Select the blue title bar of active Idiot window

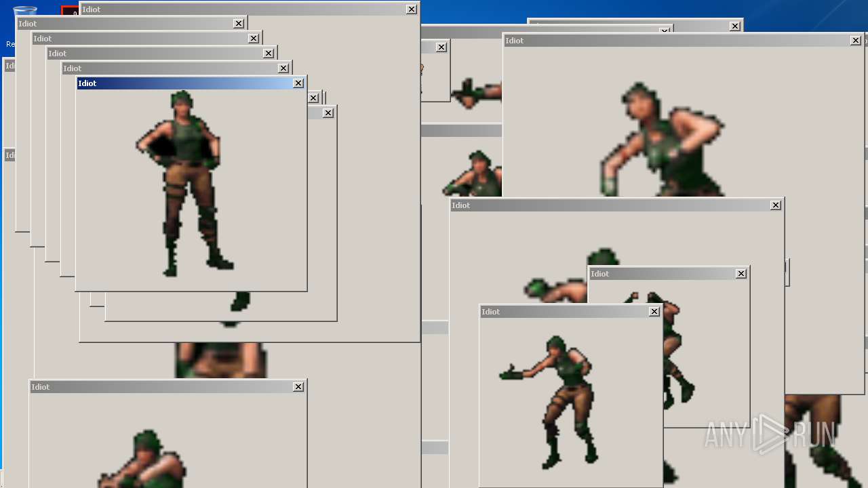tap(191, 83)
